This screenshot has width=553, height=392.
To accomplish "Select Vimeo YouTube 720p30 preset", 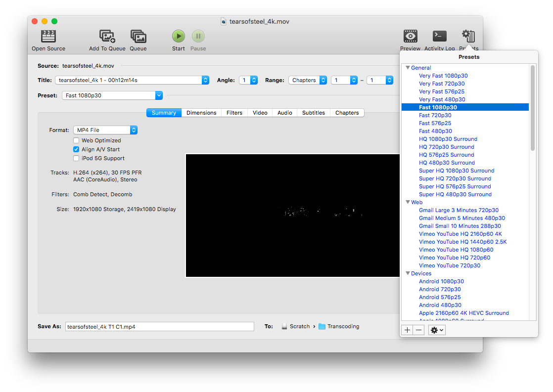I will [450, 266].
